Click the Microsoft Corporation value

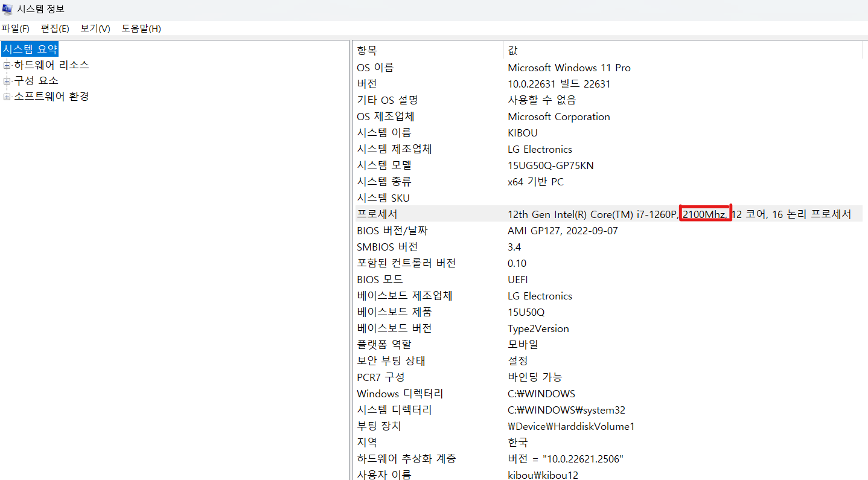[559, 117]
